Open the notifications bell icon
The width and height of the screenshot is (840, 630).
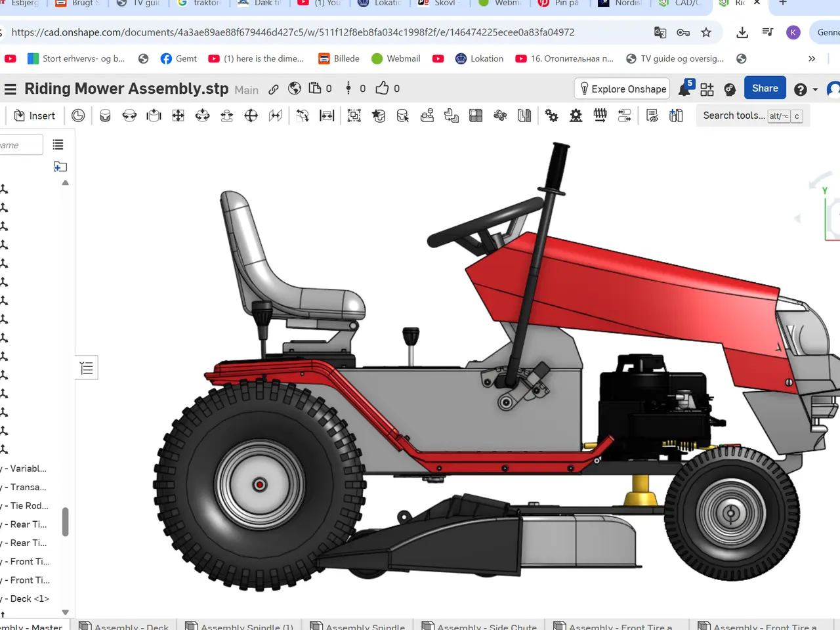[x=684, y=89]
